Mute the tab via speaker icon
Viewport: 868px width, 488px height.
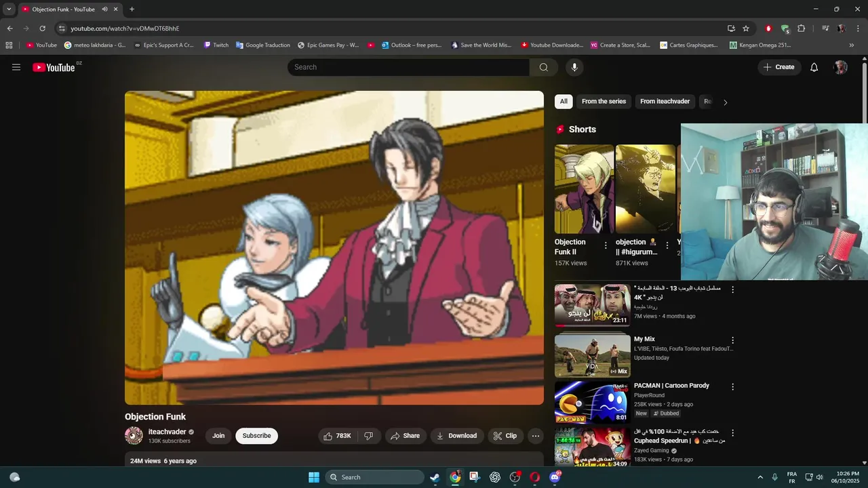[x=104, y=9]
